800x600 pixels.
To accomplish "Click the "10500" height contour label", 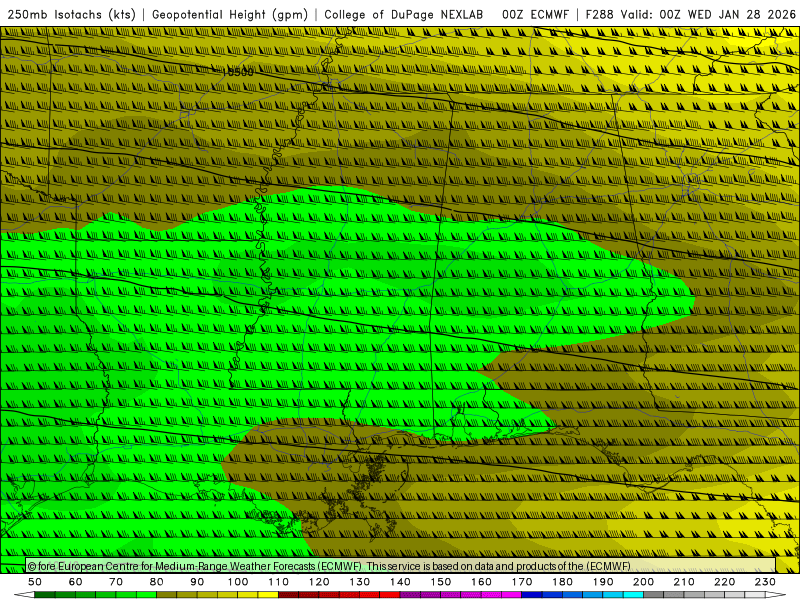I will tap(237, 72).
